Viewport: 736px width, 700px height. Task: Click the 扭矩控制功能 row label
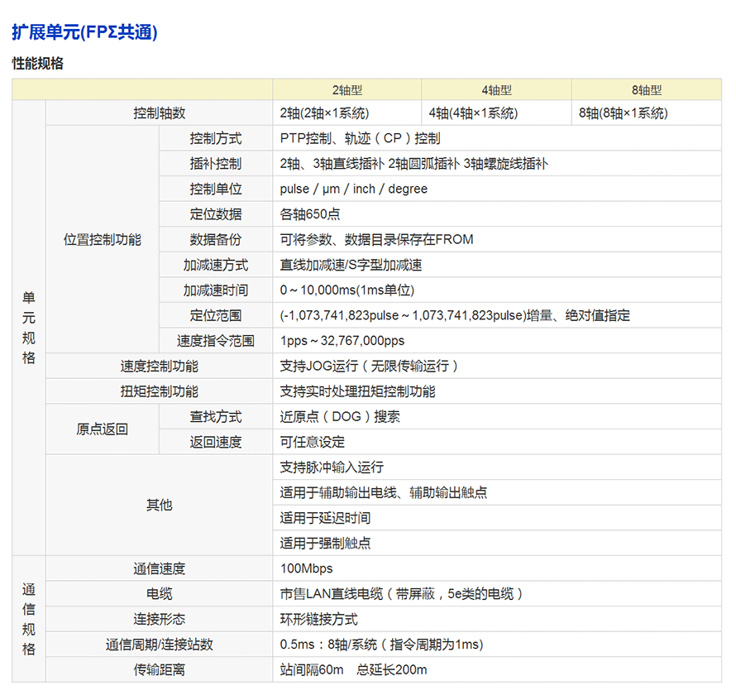(x=160, y=391)
